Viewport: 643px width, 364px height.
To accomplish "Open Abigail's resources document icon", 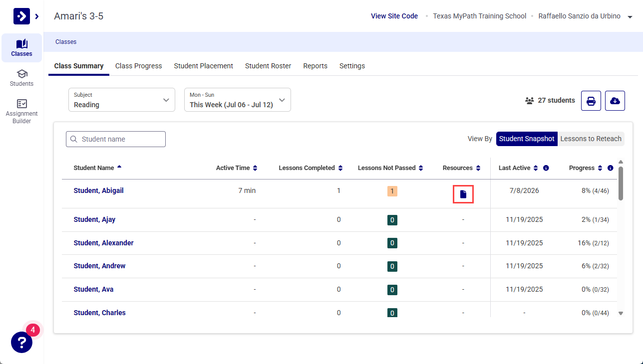I will pyautogui.click(x=463, y=194).
